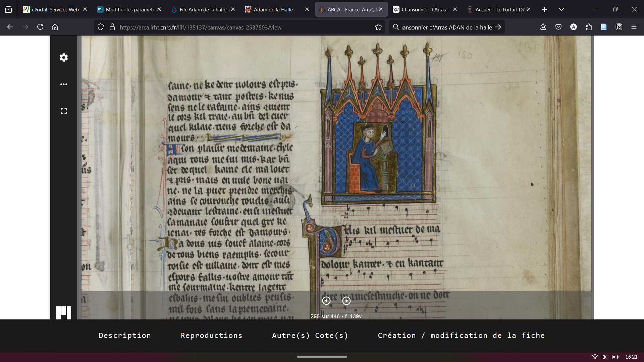Close the Accueil - Le Portail TGV tab

[529, 9]
